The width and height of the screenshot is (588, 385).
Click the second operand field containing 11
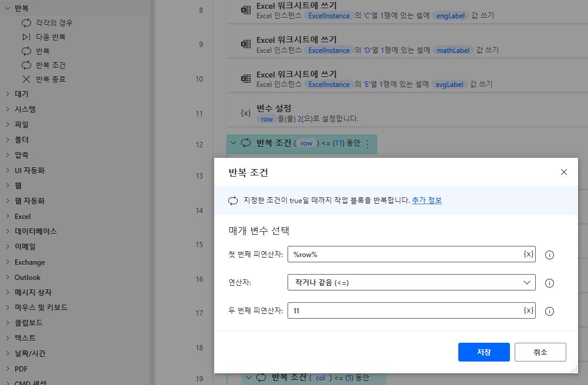(411, 310)
